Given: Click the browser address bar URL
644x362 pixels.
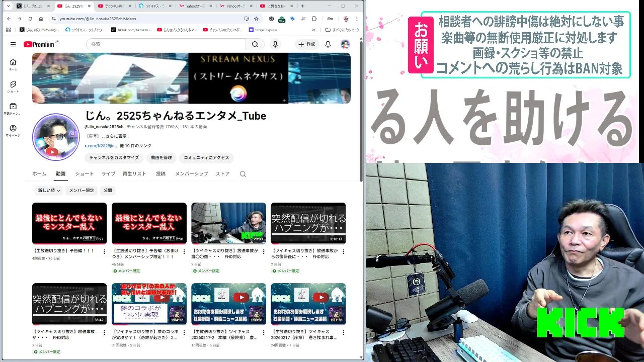Looking at the screenshot, I should tap(98, 19).
